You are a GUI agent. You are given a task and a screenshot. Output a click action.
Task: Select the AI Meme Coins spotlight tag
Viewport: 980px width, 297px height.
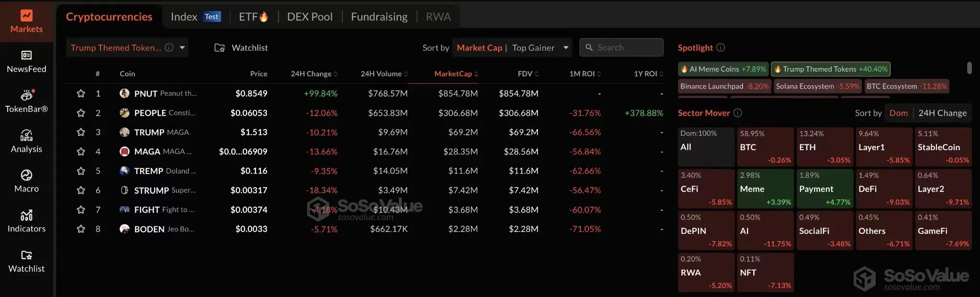(723, 69)
